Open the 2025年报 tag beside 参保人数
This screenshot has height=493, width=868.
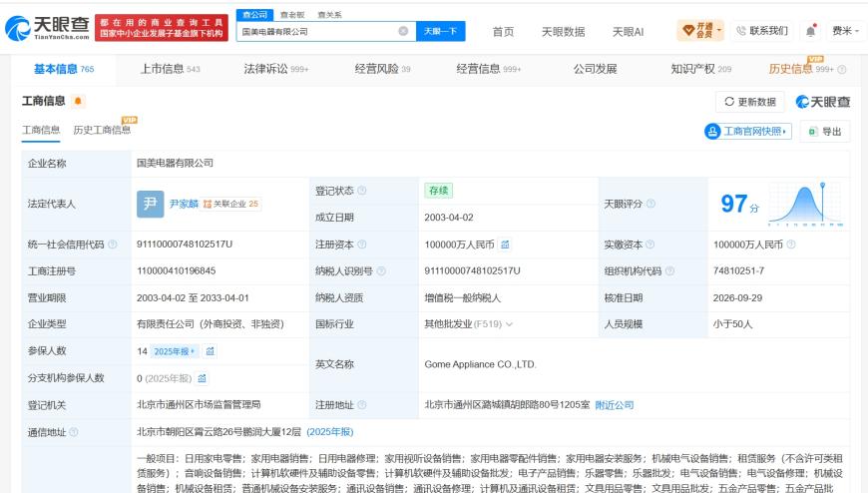pyautogui.click(x=174, y=351)
